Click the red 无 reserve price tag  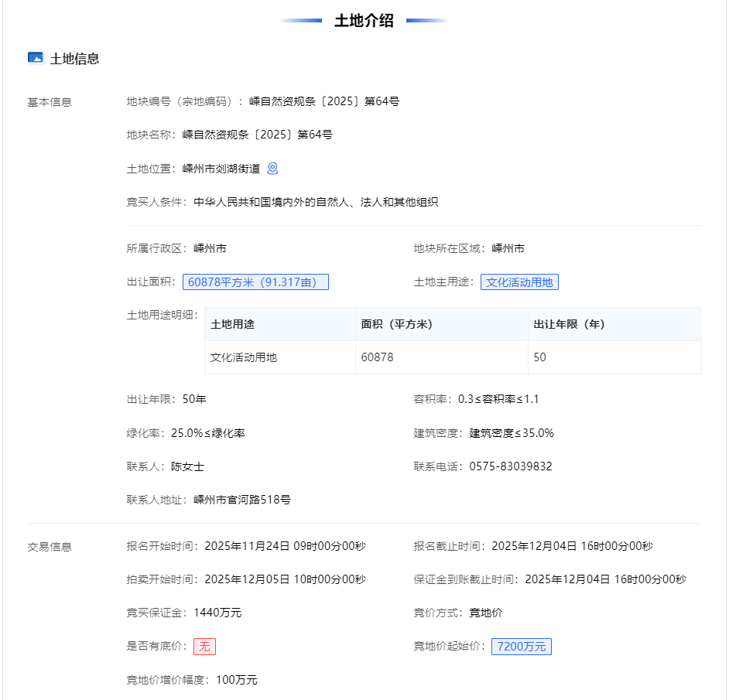pos(204,647)
